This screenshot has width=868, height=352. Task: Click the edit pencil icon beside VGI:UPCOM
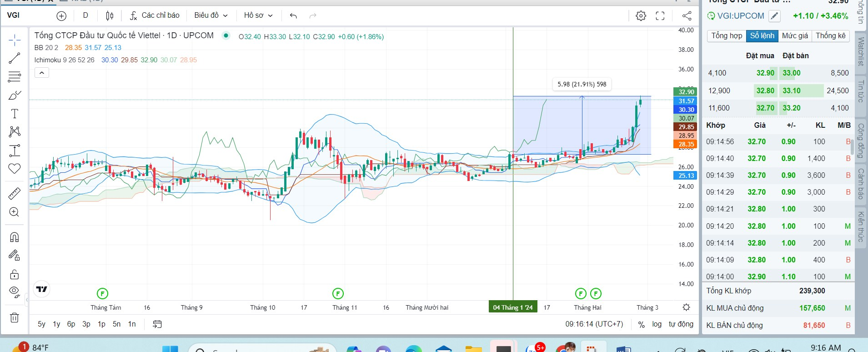(774, 16)
